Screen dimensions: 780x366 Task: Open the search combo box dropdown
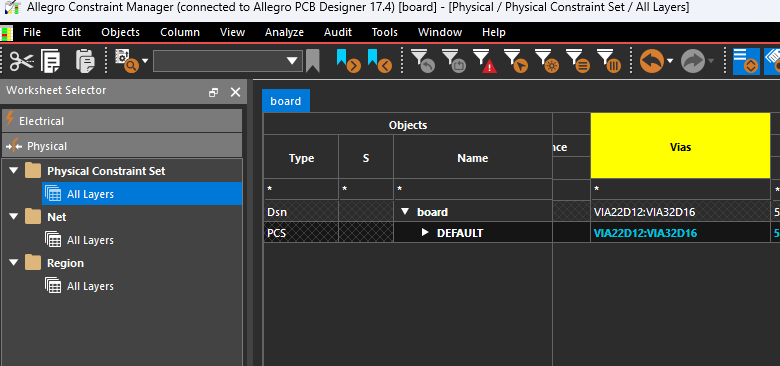[292, 62]
